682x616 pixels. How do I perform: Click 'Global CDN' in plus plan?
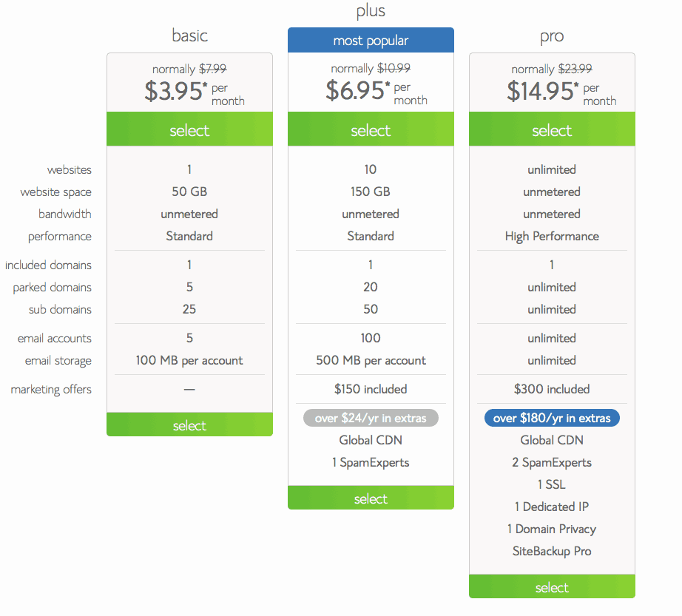tap(371, 440)
